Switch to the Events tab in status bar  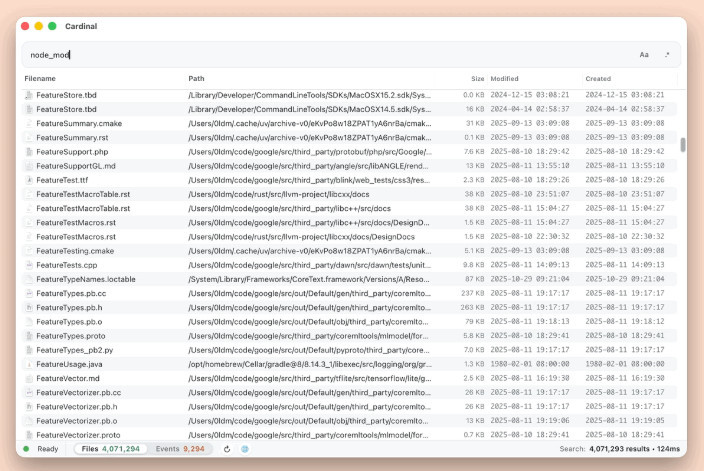(x=180, y=449)
